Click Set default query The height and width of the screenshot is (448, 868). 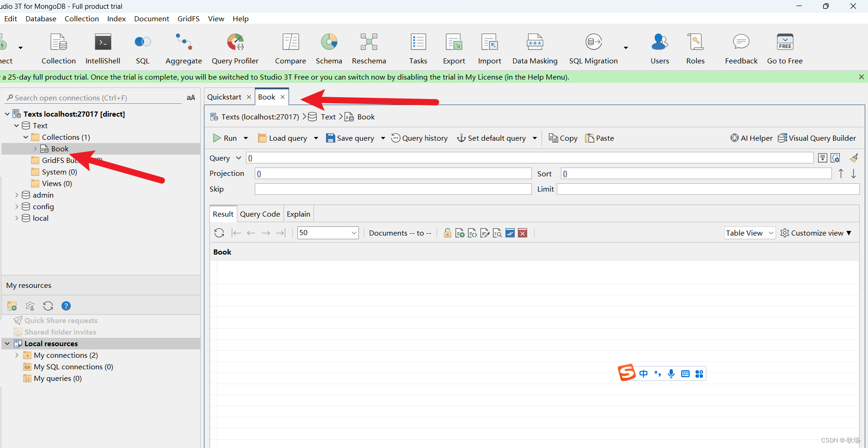(492, 138)
